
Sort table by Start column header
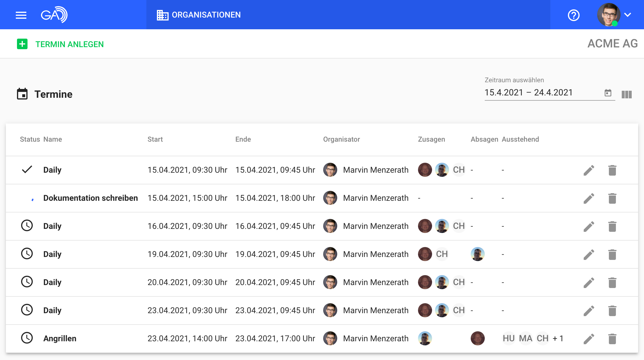155,139
